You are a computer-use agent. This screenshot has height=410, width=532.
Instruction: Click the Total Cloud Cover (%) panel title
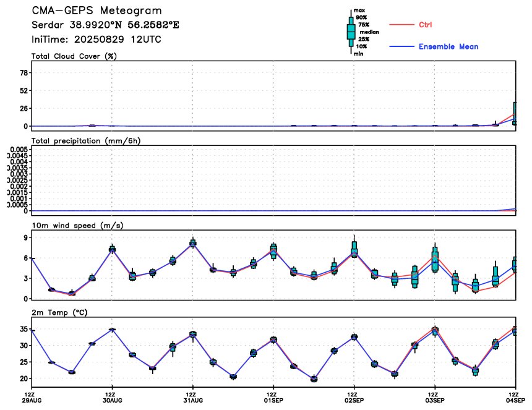coord(74,56)
